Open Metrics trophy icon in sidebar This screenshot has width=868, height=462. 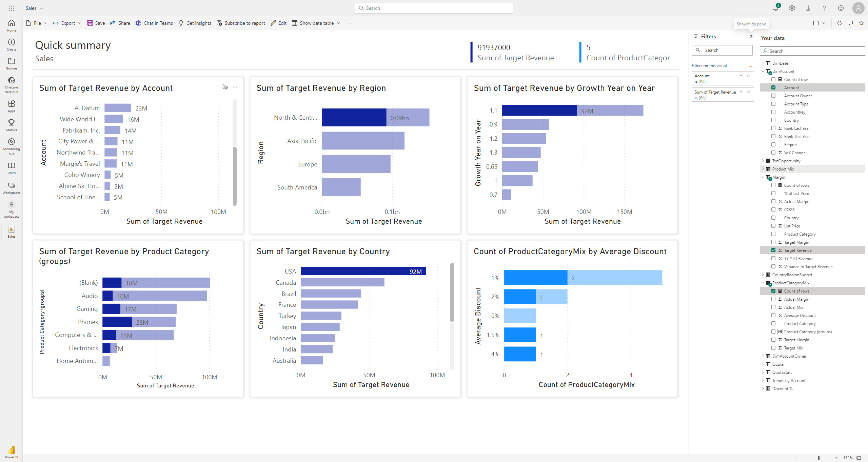click(12, 125)
